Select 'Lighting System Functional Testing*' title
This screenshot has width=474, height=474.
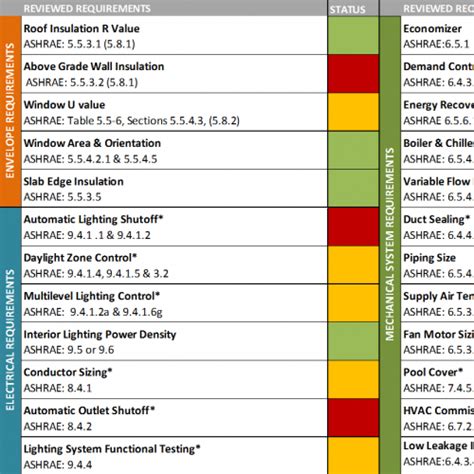pyautogui.click(x=112, y=449)
